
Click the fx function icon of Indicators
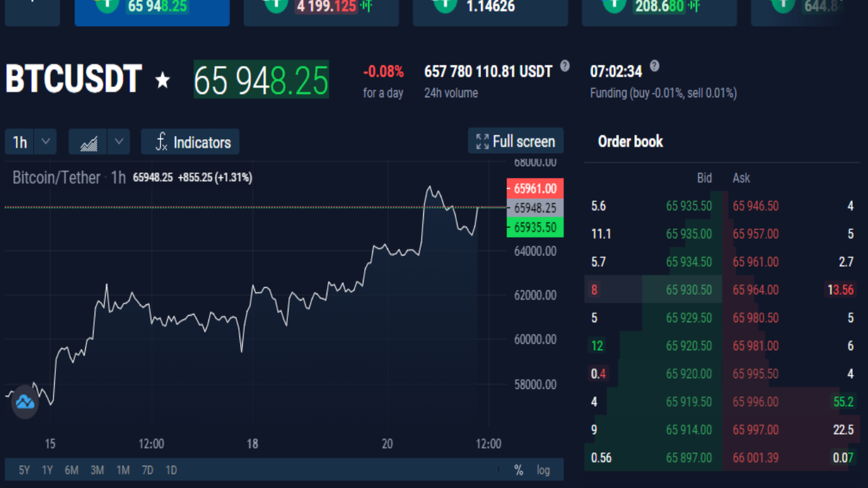(x=161, y=142)
